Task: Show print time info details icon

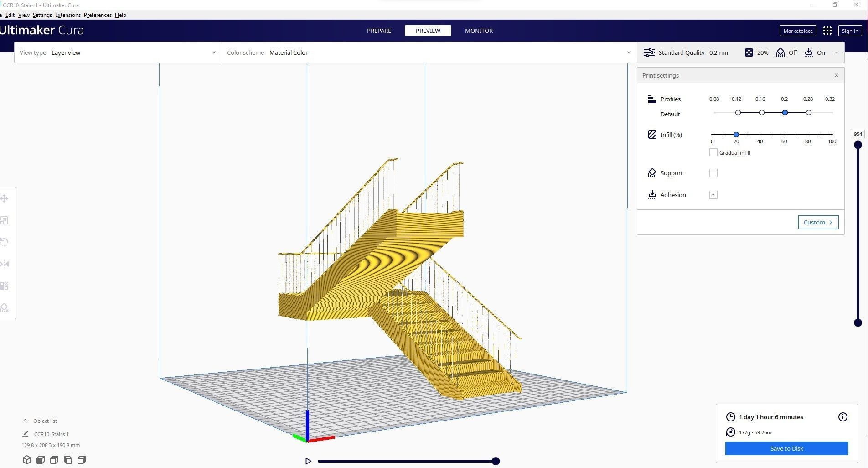Action: point(843,417)
